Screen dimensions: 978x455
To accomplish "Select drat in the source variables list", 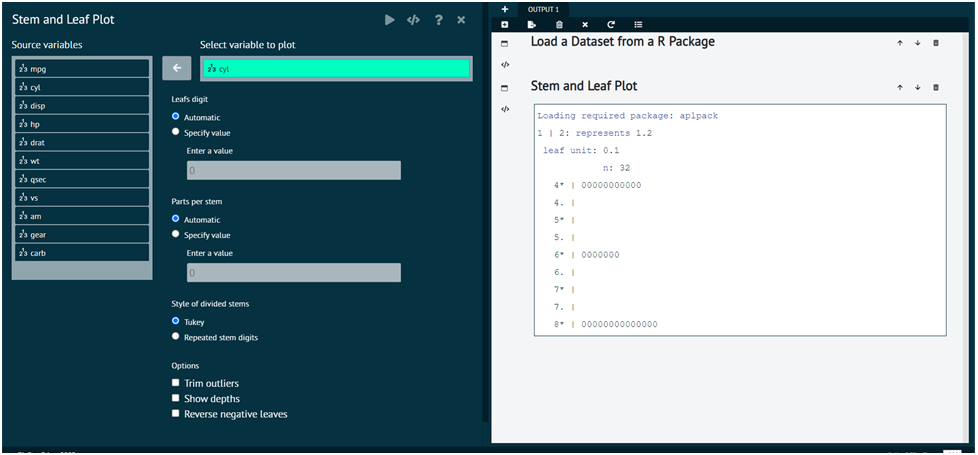I will [82, 142].
